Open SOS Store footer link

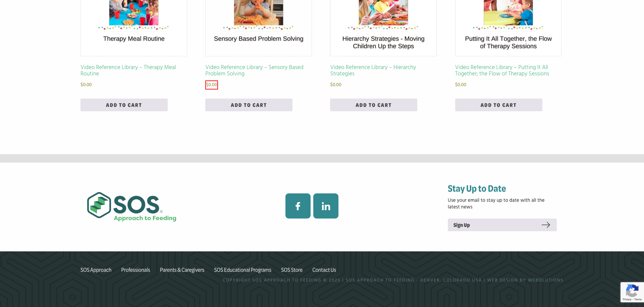point(292,270)
